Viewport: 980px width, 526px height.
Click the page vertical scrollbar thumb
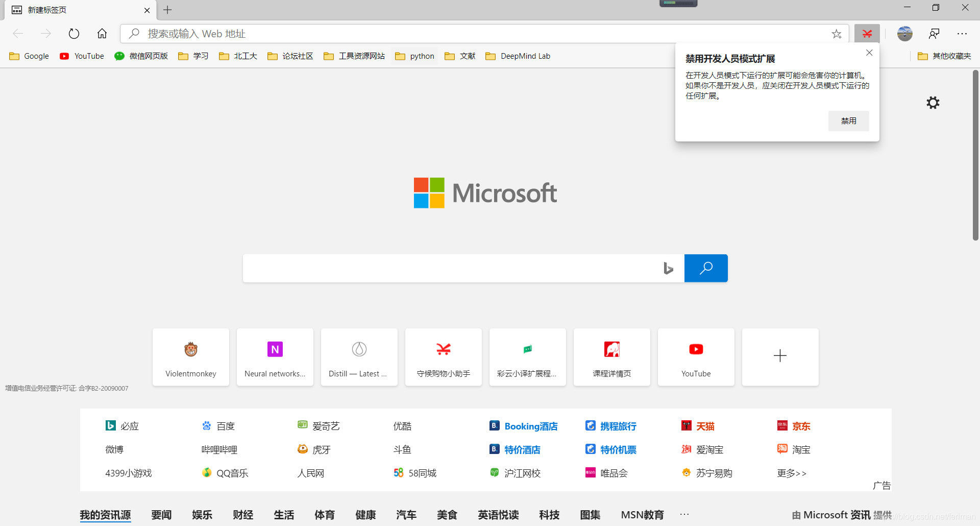pyautogui.click(x=975, y=155)
